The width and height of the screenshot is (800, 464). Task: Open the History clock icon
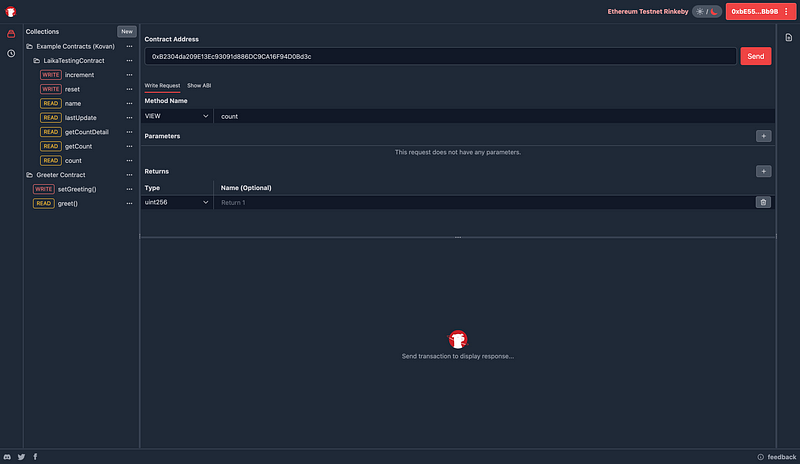coord(11,53)
